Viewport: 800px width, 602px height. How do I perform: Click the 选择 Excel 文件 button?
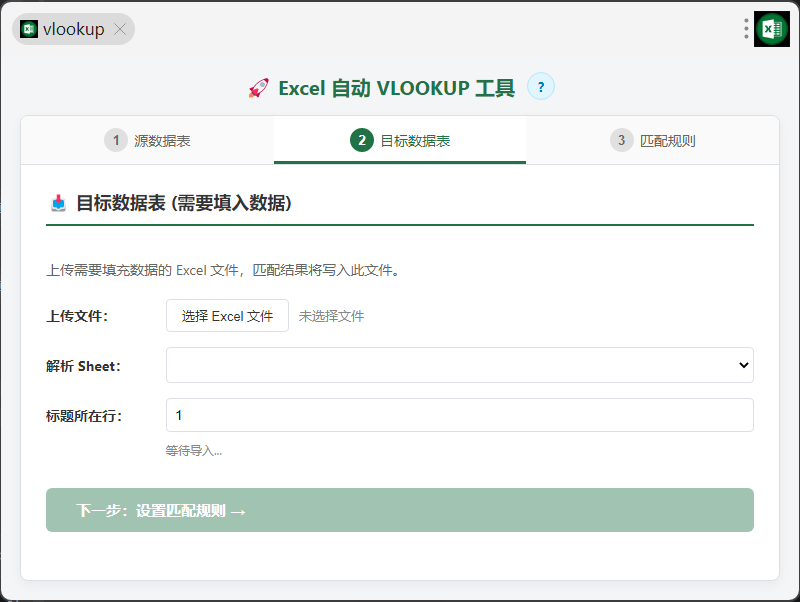(x=227, y=316)
